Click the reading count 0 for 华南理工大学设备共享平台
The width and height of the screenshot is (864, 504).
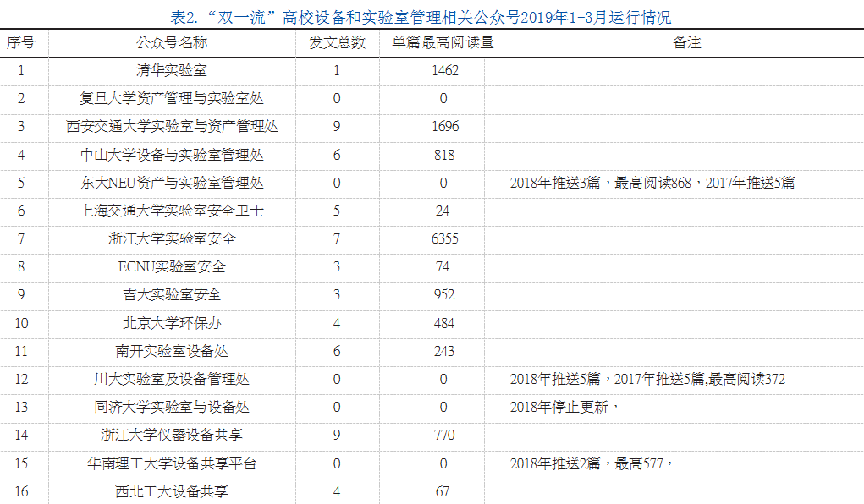click(443, 463)
